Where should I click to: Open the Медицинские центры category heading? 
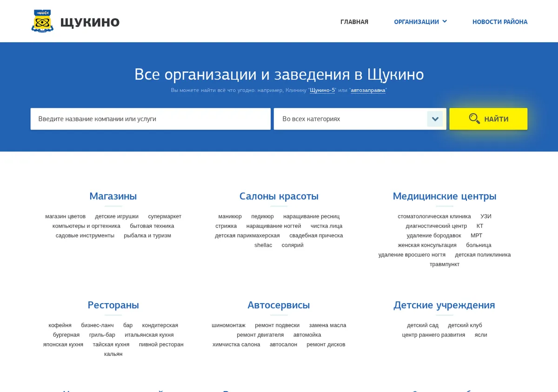pos(445,196)
